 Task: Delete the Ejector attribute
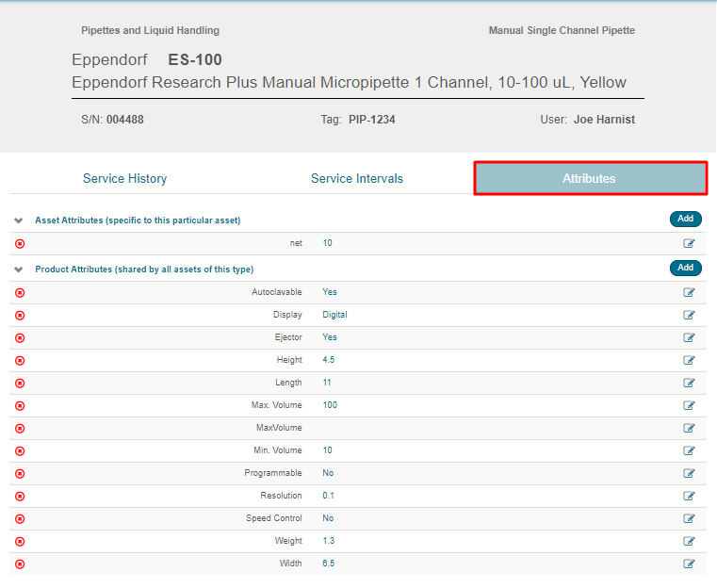pos(20,338)
